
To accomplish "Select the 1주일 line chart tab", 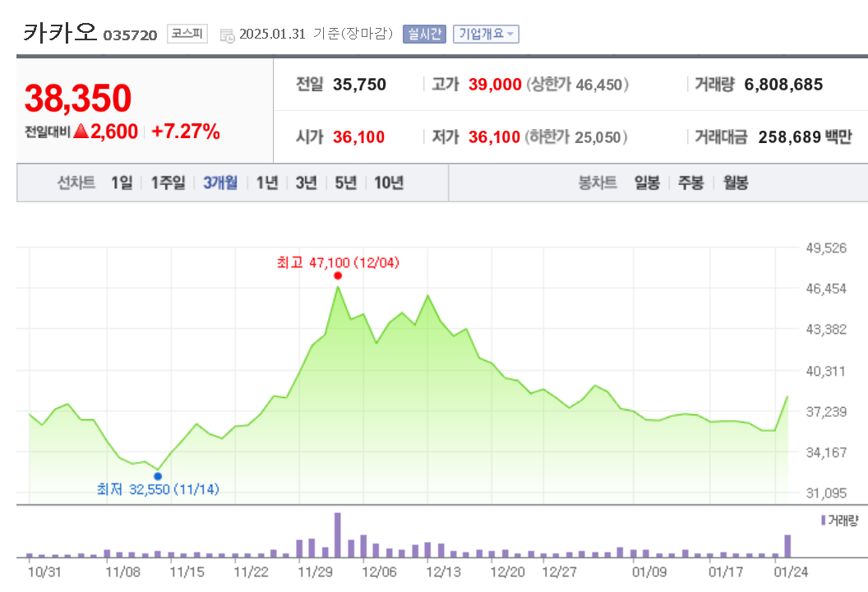I will (x=169, y=183).
